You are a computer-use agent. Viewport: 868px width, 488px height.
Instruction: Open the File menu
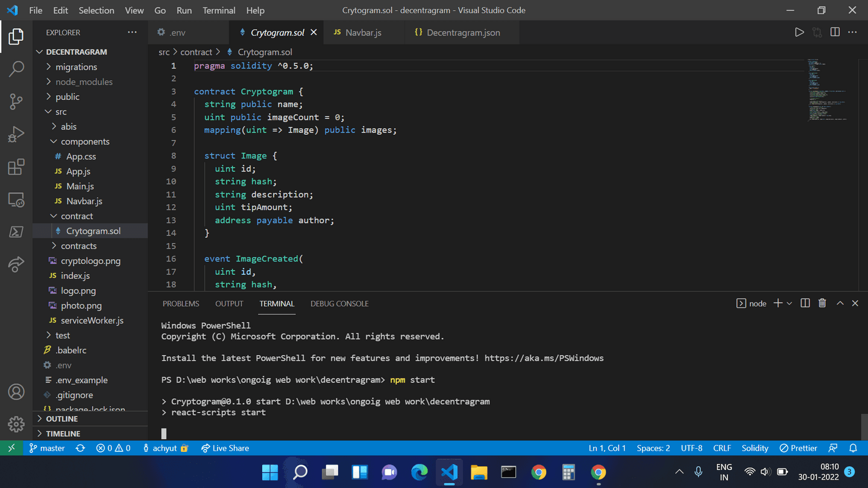[x=36, y=10]
